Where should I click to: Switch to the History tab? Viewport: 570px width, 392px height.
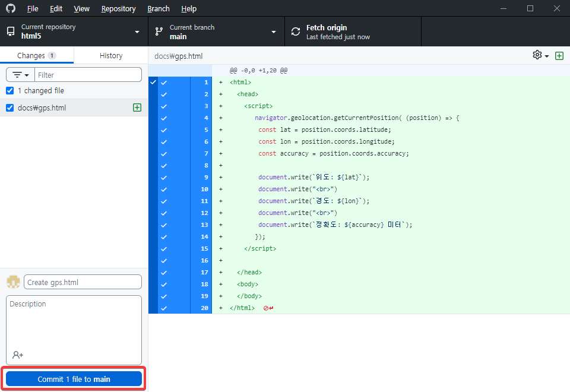coord(110,55)
